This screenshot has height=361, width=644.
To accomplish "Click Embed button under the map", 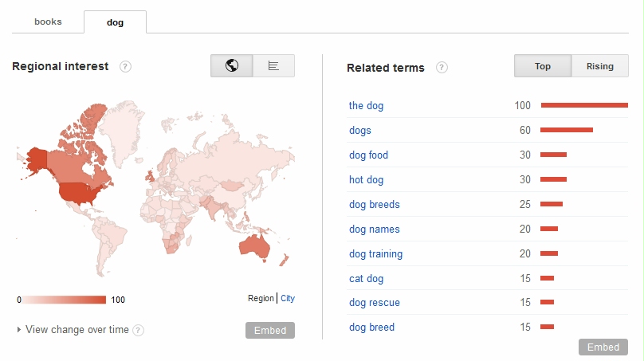I will [270, 330].
